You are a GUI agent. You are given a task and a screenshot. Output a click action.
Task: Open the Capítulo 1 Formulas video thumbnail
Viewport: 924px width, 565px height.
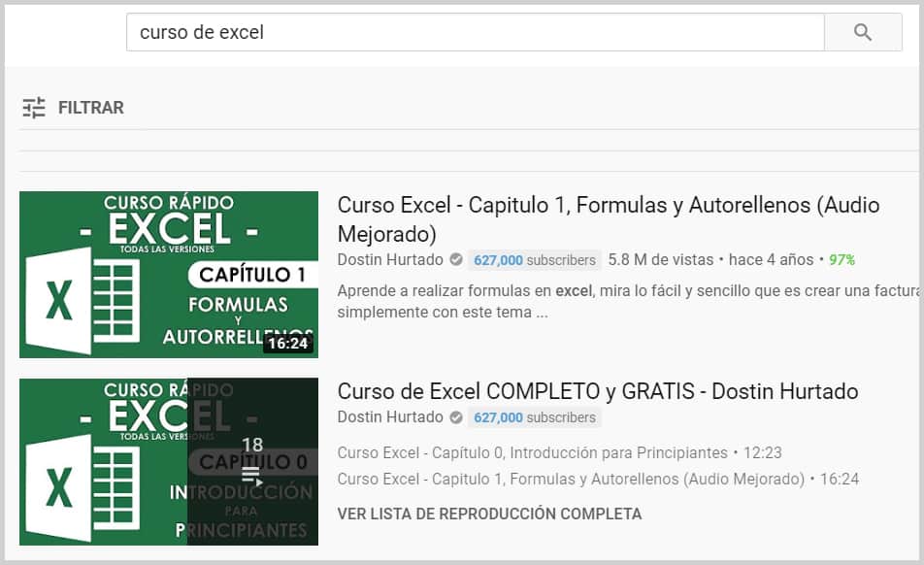[x=169, y=275]
